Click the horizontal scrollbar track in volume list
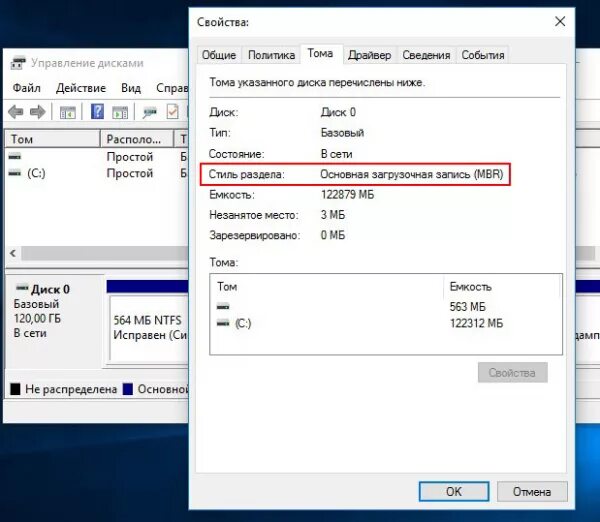600x522 pixels. pyautogui.click(x=105, y=253)
